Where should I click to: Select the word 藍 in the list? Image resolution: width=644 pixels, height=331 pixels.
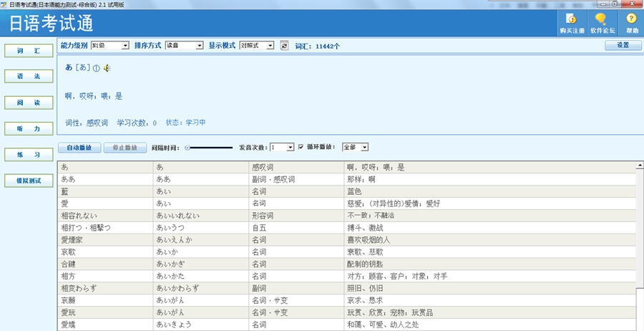[64, 191]
